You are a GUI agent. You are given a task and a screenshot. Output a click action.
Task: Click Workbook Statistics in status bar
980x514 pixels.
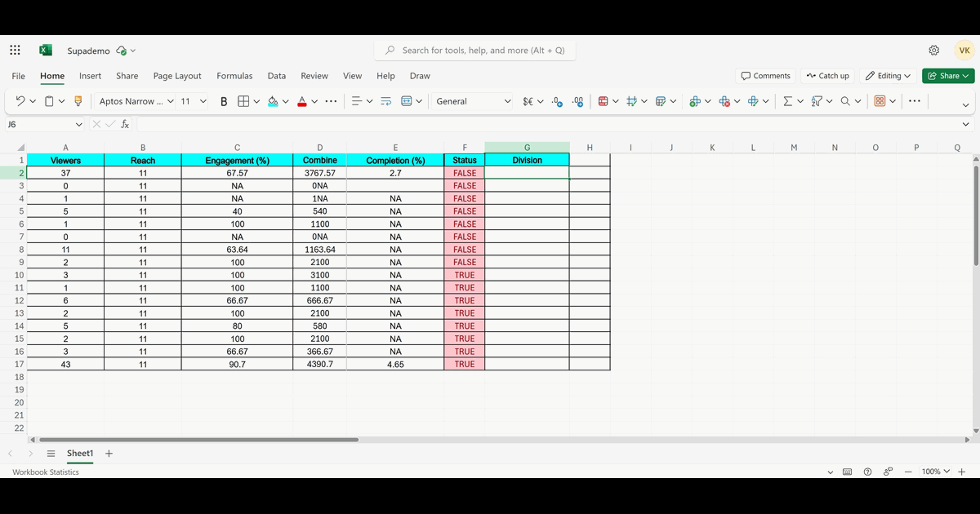click(x=46, y=472)
